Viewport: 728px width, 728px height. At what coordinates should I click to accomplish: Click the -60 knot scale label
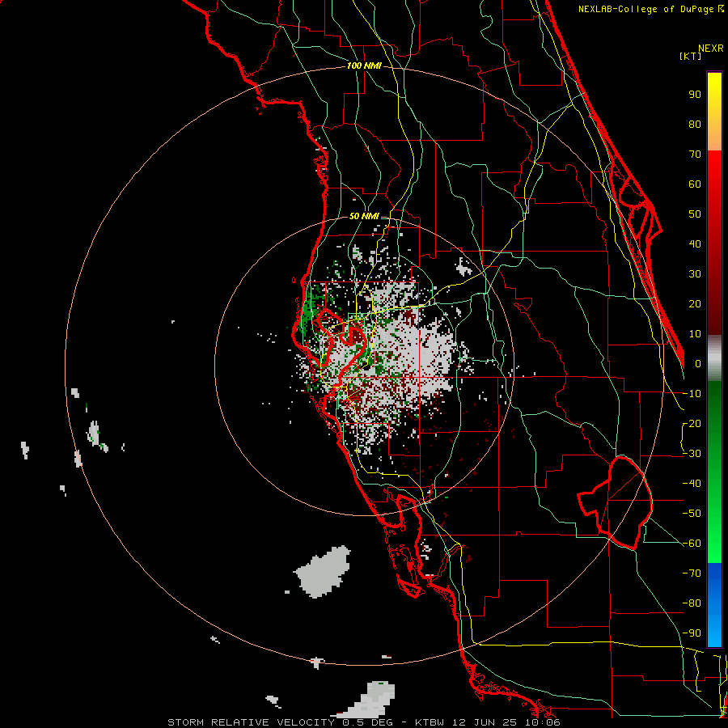click(692, 544)
